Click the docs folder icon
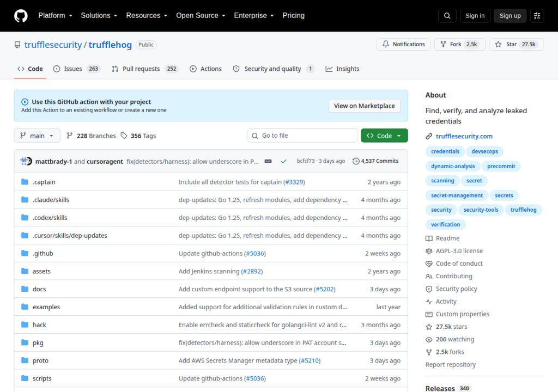The width and height of the screenshot is (558, 392). (x=25, y=289)
